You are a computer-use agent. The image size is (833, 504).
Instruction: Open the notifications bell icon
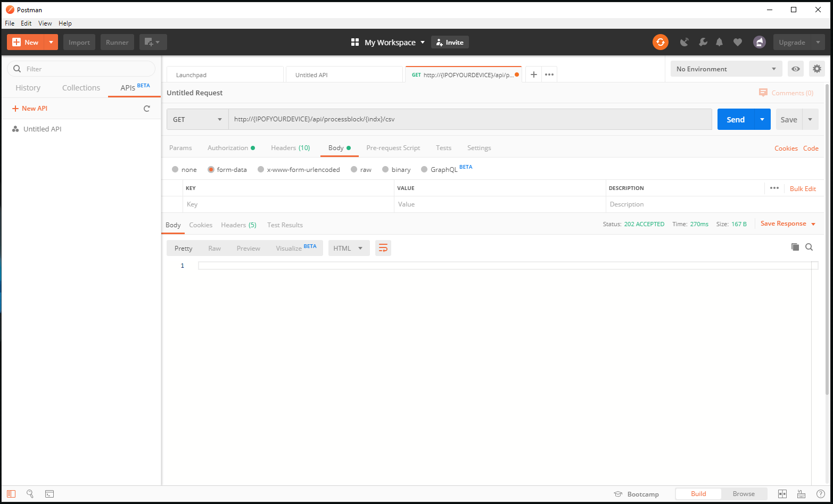(x=720, y=42)
